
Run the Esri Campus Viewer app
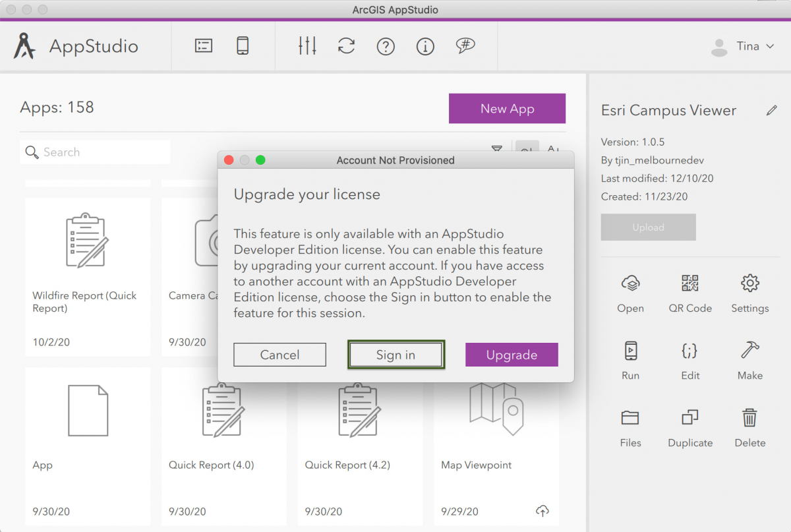pos(630,351)
